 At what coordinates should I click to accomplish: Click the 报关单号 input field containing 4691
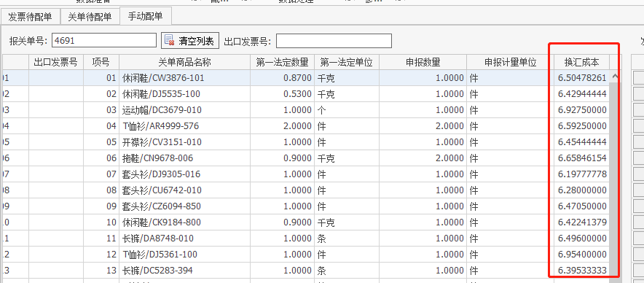104,41
